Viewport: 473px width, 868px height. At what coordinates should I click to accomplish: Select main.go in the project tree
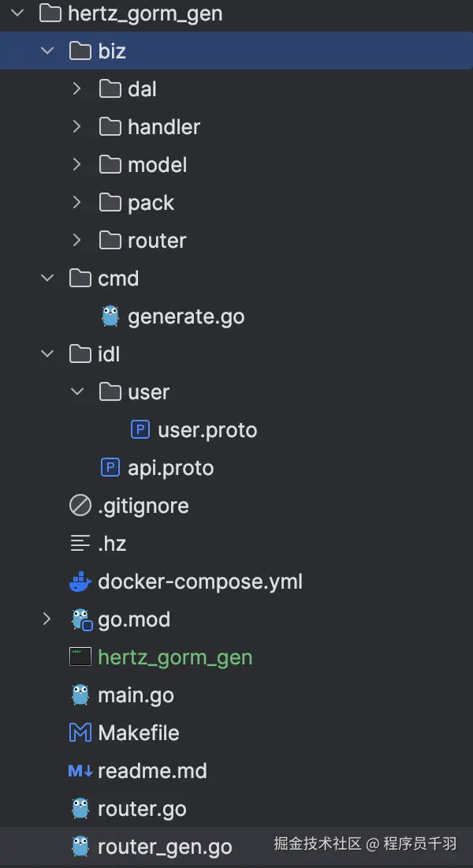(x=136, y=695)
